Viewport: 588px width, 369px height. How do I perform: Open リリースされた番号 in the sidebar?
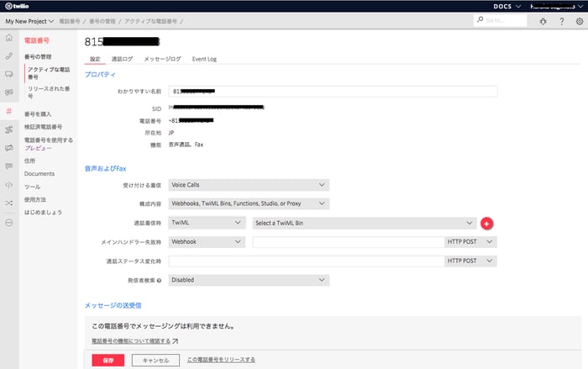[49, 92]
